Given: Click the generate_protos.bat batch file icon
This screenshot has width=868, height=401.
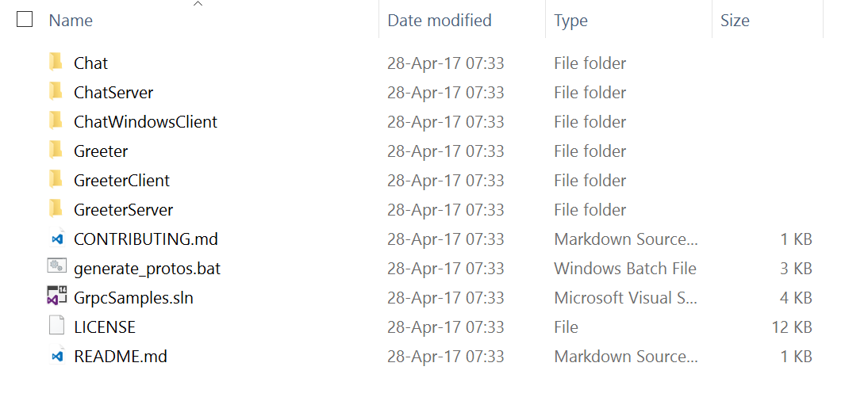Looking at the screenshot, I should pyautogui.click(x=56, y=268).
